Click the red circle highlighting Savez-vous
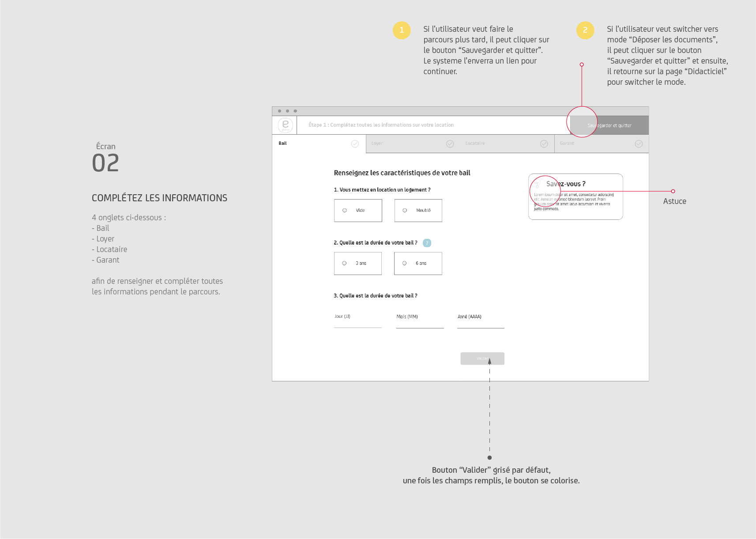 coord(545,191)
